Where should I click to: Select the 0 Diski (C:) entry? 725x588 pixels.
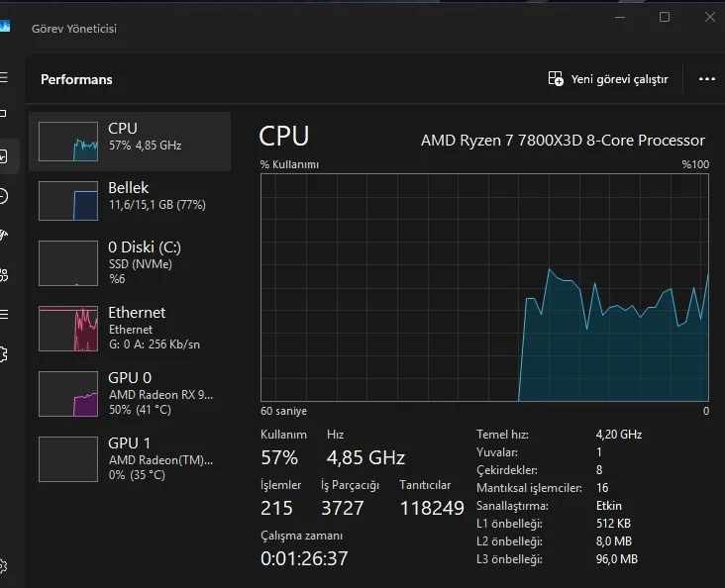pos(130,262)
